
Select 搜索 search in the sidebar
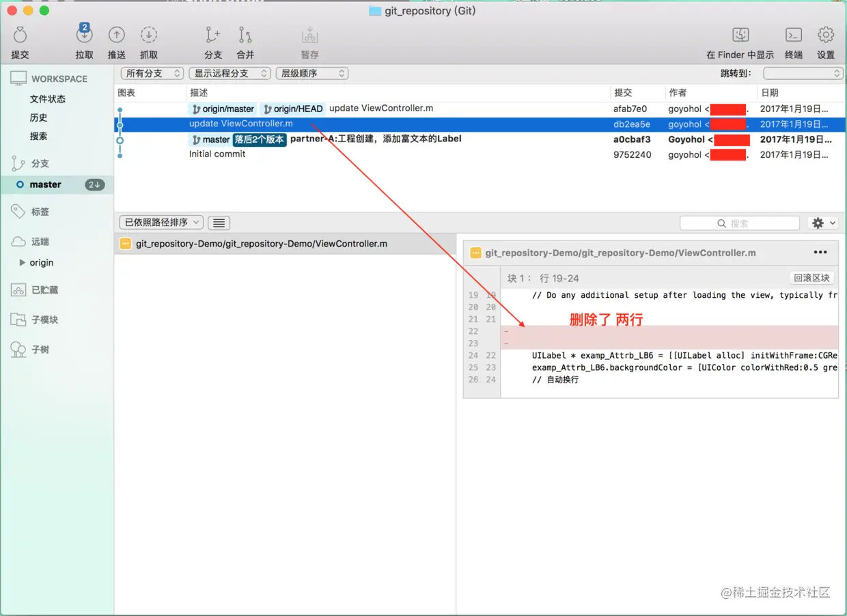[x=39, y=136]
